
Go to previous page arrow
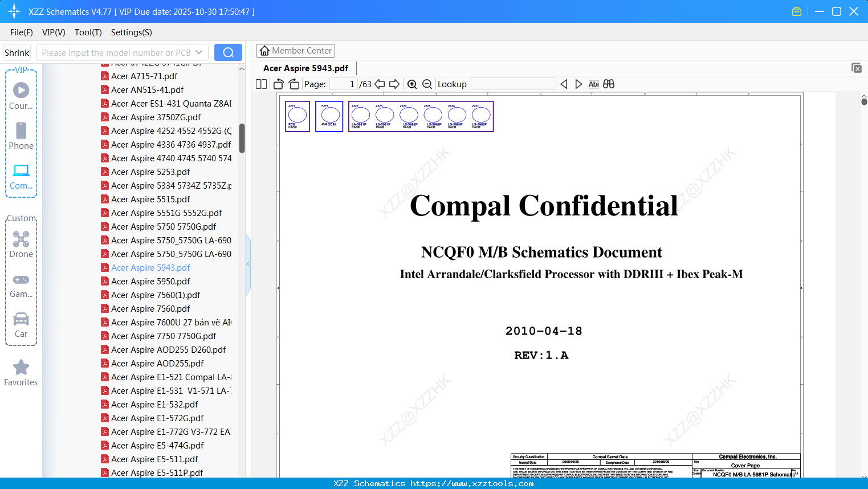[380, 84]
